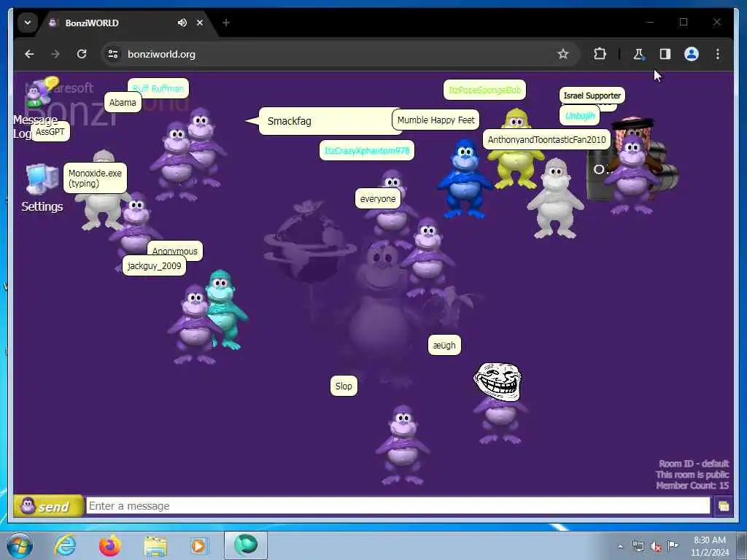
Task: Open the folder icon beside the message box
Action: (723, 506)
